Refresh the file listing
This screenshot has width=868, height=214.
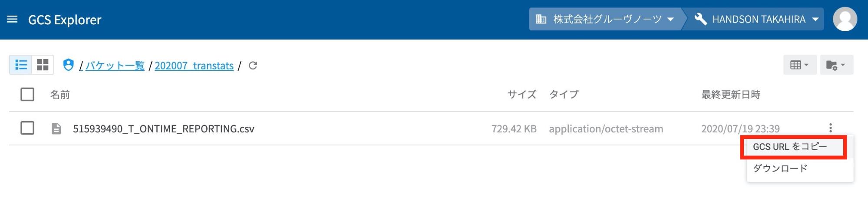pyautogui.click(x=253, y=66)
